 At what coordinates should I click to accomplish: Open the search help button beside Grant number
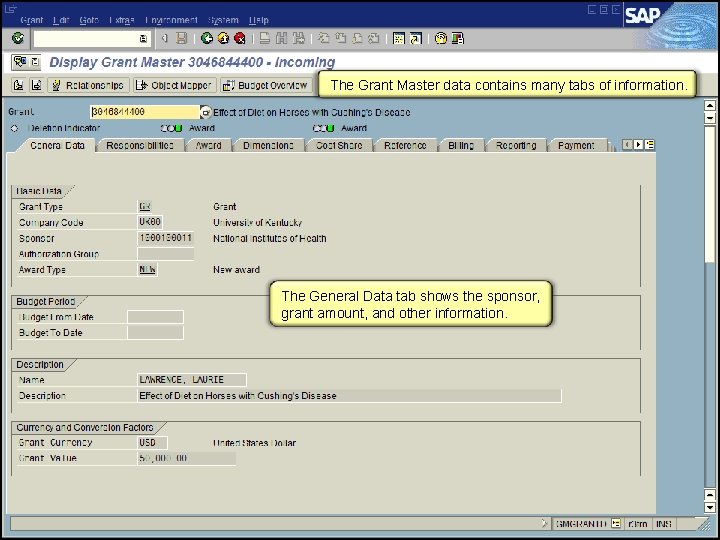pos(206,112)
